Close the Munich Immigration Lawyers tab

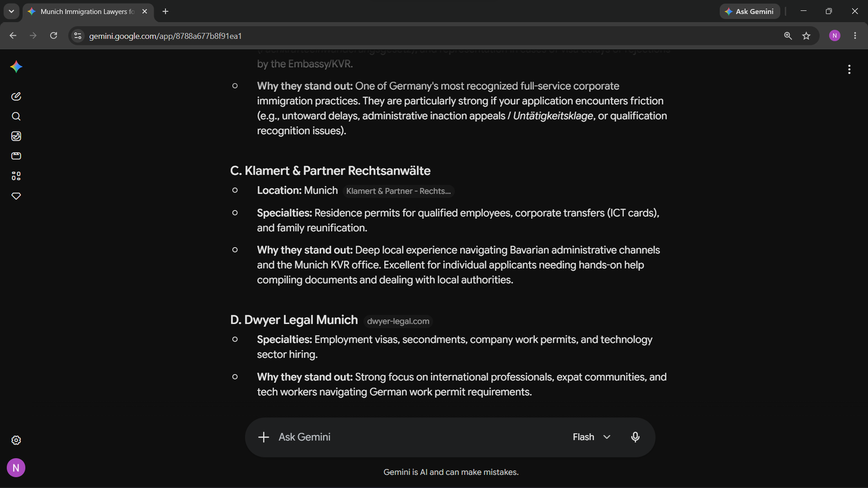(x=144, y=11)
